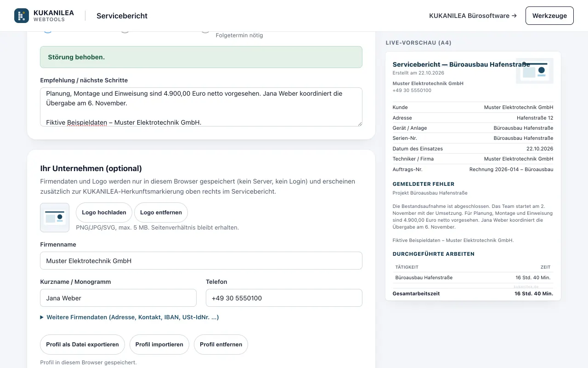588x368 pixels.
Task: Click the phone number '+49 30 5550100' in the preview
Action: point(412,91)
